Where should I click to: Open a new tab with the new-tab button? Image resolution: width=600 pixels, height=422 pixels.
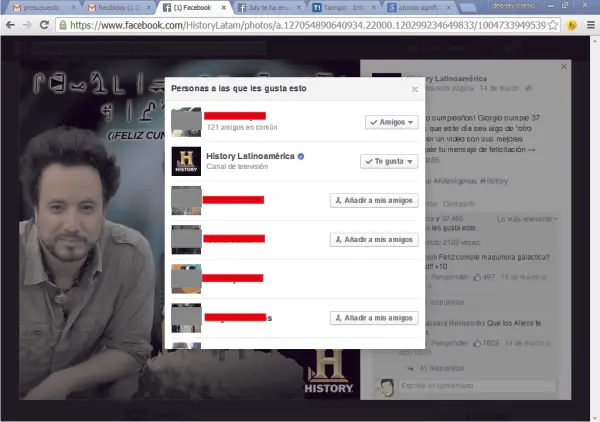click(466, 8)
